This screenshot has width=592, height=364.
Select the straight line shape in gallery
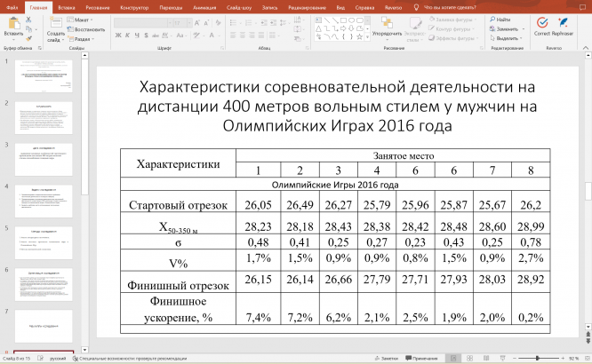(327, 20)
